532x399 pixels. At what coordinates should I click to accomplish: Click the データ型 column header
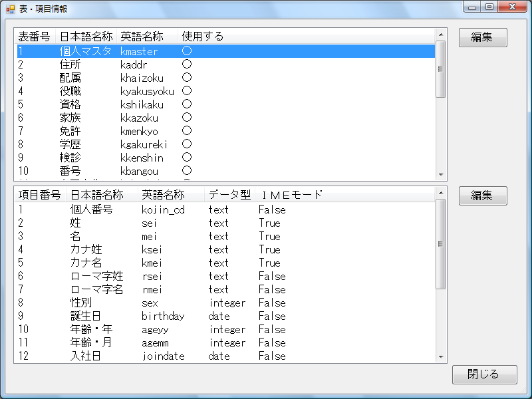pyautogui.click(x=229, y=194)
